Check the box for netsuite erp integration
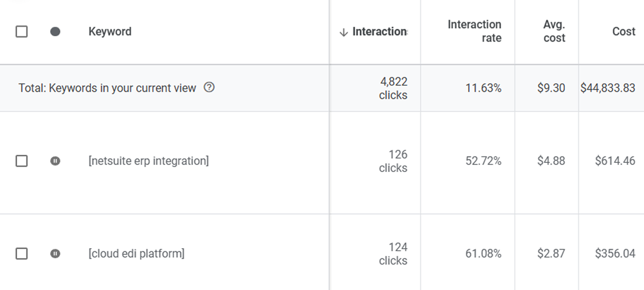 (22, 161)
